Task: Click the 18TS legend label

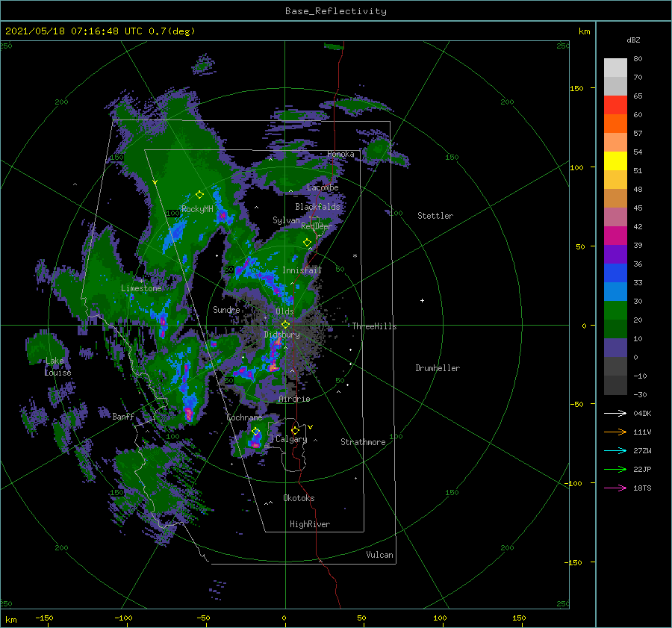Action: click(642, 488)
